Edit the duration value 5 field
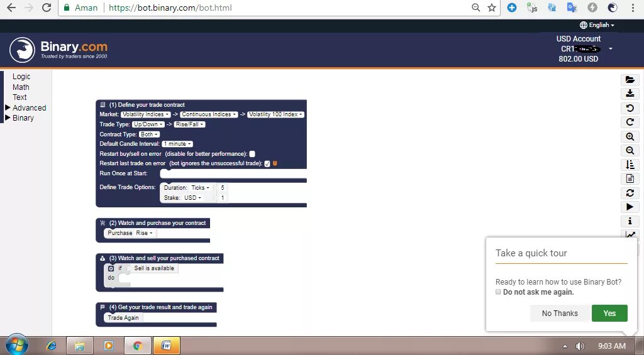 tap(223, 188)
